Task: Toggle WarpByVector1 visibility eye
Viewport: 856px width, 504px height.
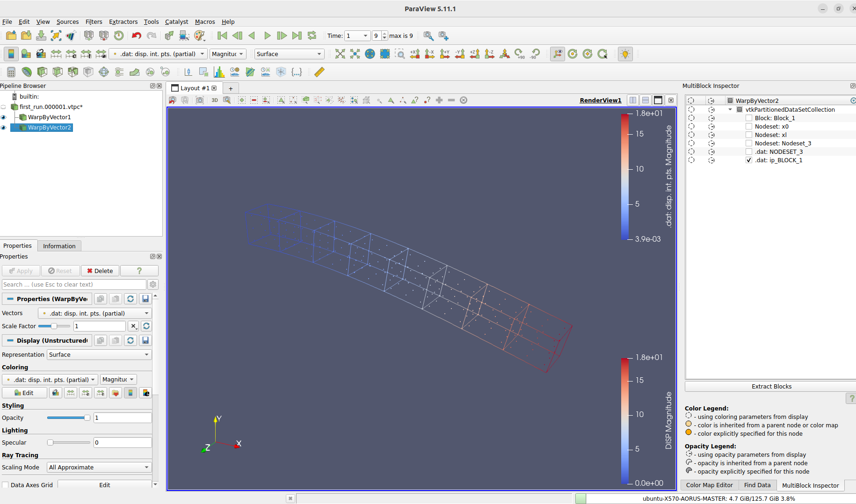Action: click(4, 117)
